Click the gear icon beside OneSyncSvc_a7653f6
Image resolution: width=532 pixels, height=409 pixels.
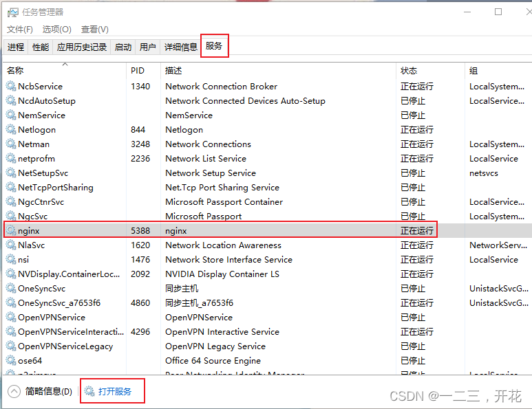click(11, 302)
